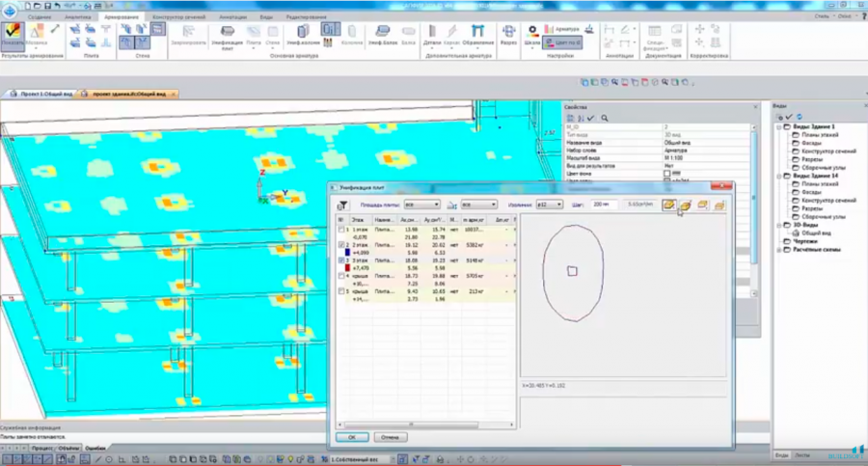
Task: Check the 1 этаж row checkbox
Action: click(340, 230)
